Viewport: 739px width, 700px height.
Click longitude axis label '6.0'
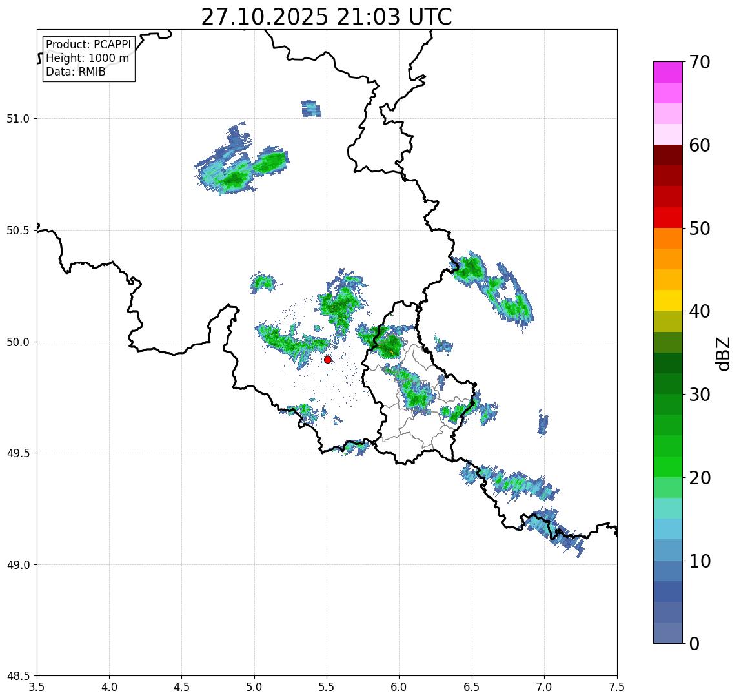(x=400, y=687)
